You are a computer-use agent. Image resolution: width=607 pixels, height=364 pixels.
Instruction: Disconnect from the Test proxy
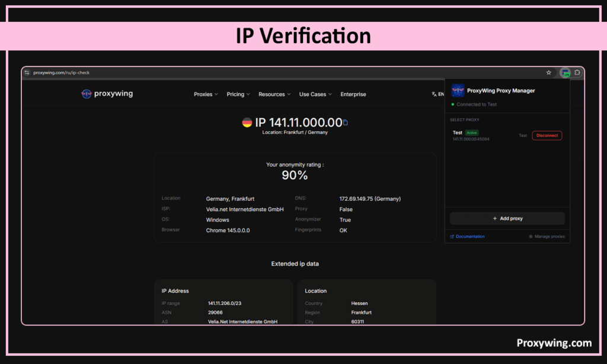(547, 135)
